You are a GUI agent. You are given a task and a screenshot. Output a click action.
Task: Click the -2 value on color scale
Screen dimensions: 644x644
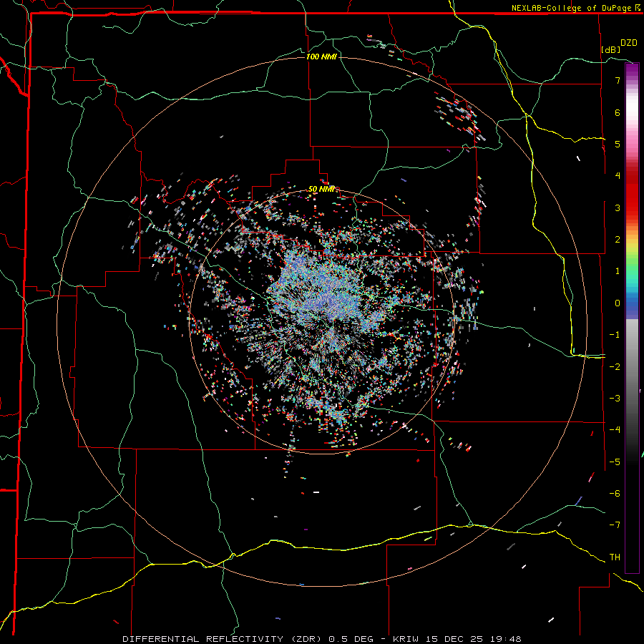point(615,366)
